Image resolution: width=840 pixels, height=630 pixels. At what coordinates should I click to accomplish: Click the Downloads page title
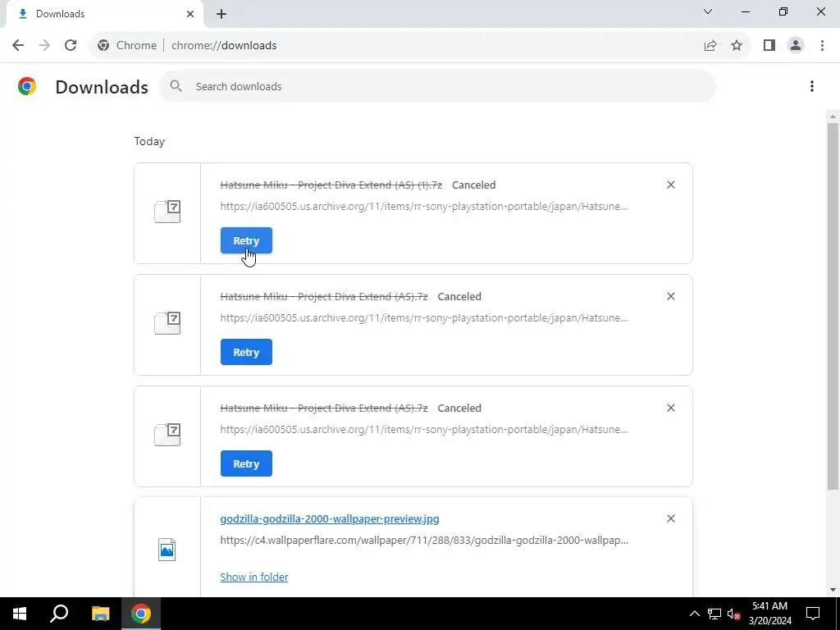click(x=102, y=87)
